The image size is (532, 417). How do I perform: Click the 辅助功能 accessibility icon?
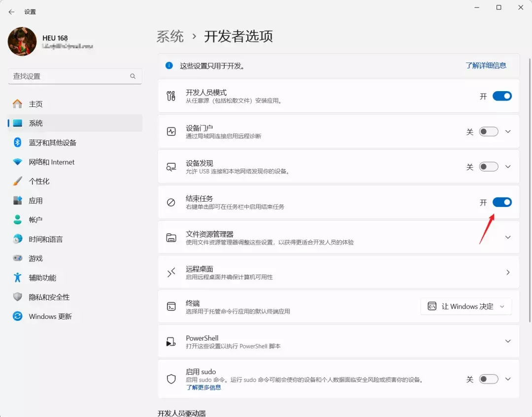(x=18, y=278)
